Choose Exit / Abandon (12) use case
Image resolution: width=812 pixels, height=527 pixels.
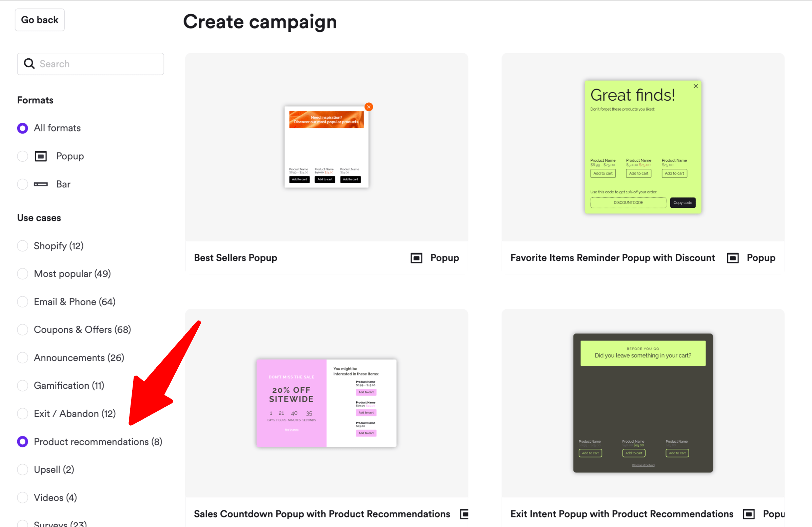click(x=22, y=413)
